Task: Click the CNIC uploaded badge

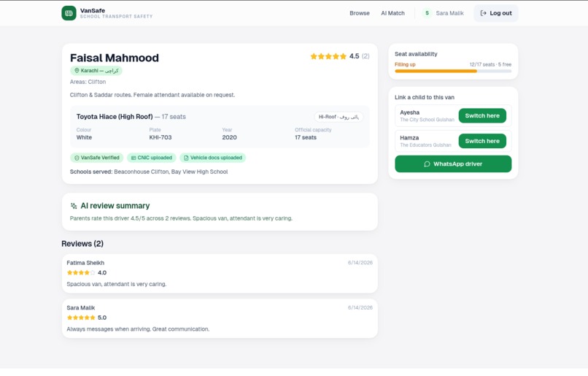Action: click(x=152, y=158)
